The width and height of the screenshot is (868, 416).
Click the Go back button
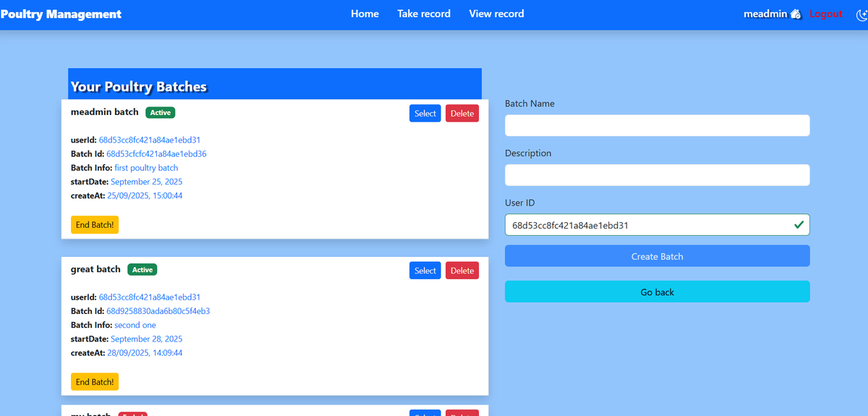(658, 292)
